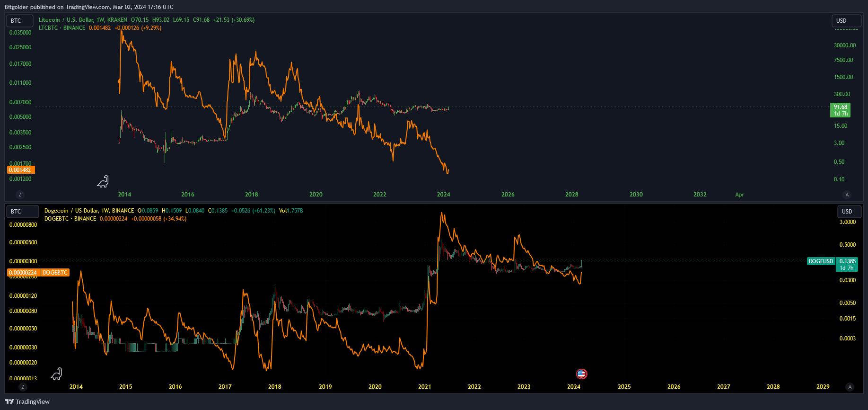
Task: Click the +0.0526 (+61.23%) Dogecoin change value
Action: (x=253, y=211)
